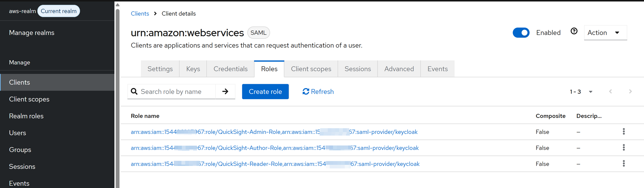Click Composite False for Admin-Role row
This screenshot has height=188, width=644.
(x=542, y=132)
